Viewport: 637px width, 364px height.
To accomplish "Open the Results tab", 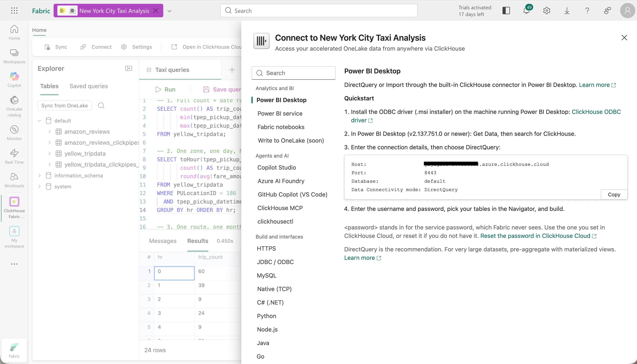I will point(198,241).
